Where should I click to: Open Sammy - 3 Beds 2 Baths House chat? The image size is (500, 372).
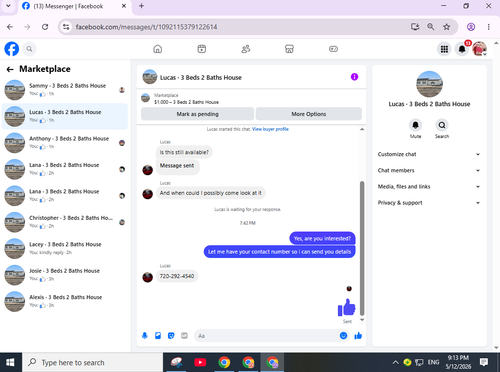point(65,89)
